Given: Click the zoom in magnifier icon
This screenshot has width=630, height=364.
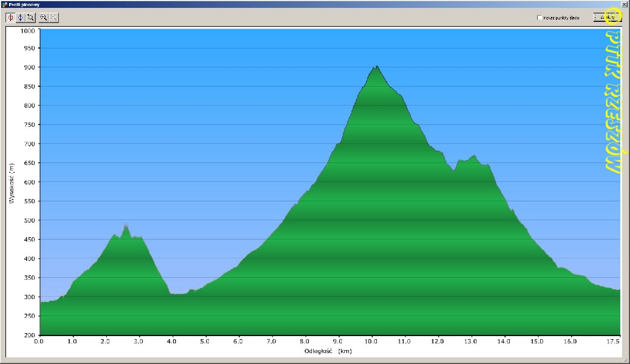Looking at the screenshot, I should click(44, 18).
